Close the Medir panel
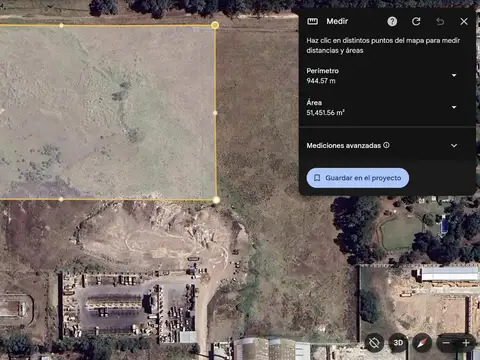480x360 pixels. click(x=464, y=21)
